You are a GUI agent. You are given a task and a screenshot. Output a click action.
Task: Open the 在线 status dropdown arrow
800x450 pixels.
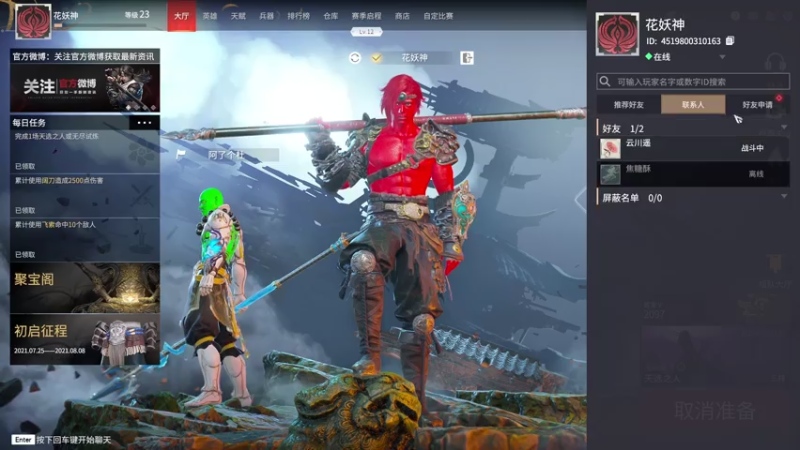coord(722,57)
